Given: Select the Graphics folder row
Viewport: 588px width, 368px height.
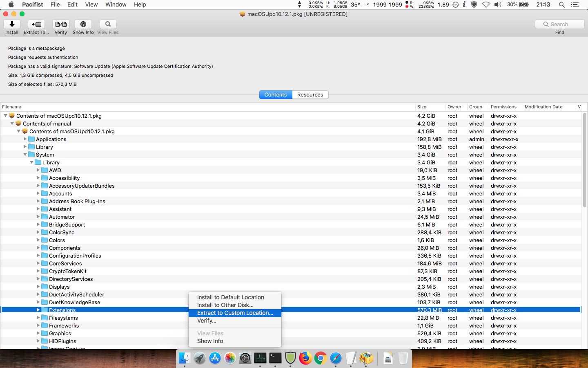Looking at the screenshot, I should tap(291, 333).
